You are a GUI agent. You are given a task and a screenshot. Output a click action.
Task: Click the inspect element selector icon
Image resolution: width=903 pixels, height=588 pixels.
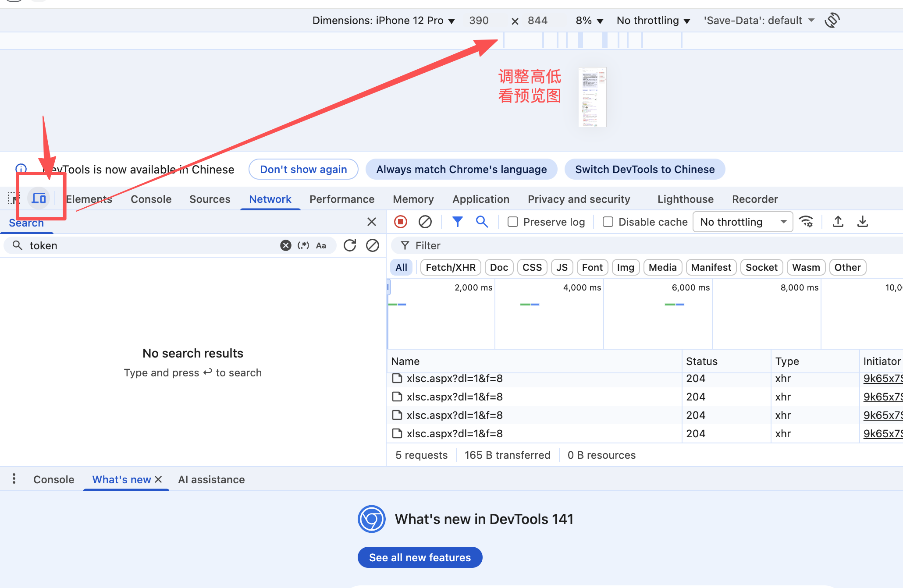(14, 198)
